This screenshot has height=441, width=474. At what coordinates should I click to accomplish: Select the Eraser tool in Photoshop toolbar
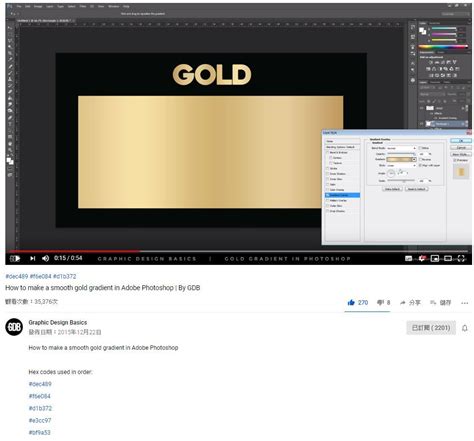[x=10, y=92]
